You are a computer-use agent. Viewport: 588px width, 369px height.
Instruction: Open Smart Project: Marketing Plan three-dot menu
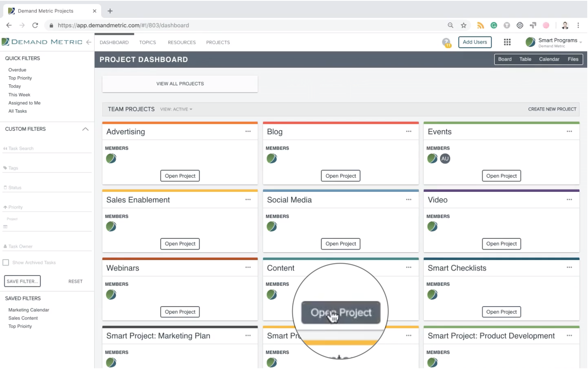pos(248,336)
